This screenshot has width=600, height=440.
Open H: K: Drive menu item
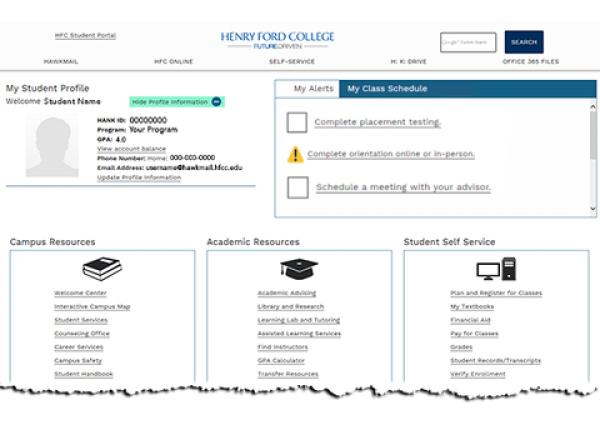408,62
